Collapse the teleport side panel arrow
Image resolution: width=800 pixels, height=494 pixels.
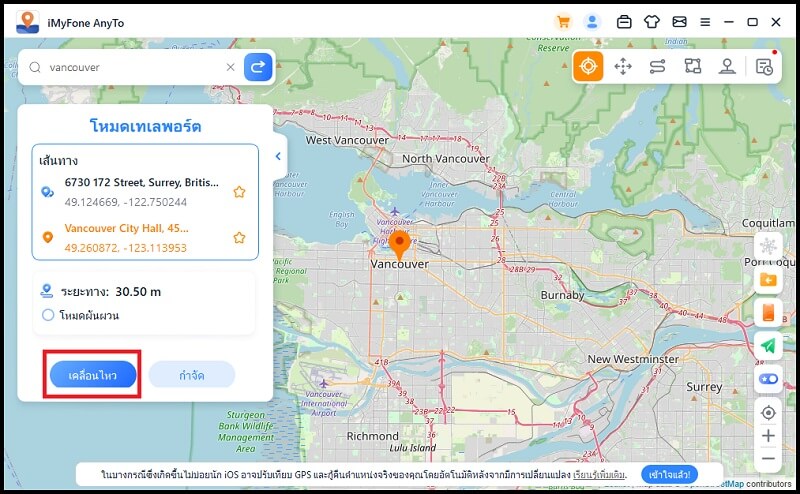279,156
